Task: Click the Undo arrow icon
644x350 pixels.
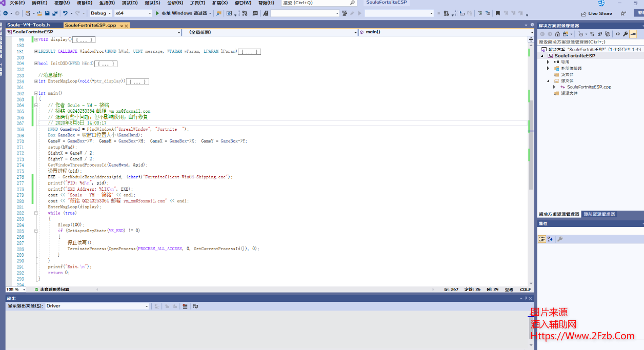Action: pos(65,13)
